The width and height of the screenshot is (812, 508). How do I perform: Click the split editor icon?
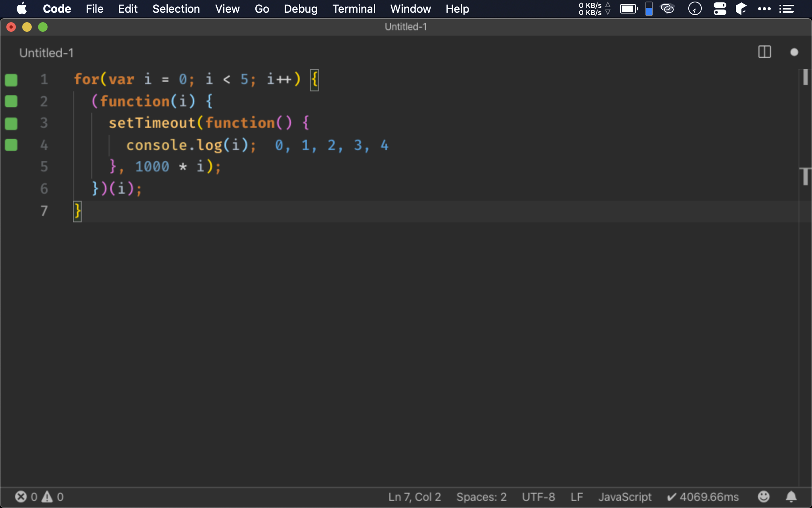click(764, 52)
